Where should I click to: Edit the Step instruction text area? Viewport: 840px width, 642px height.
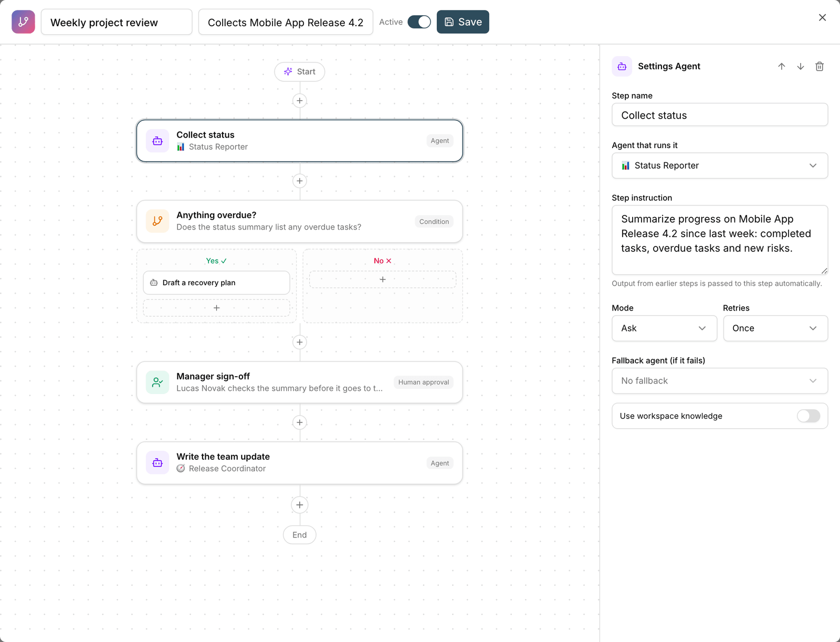click(x=720, y=240)
